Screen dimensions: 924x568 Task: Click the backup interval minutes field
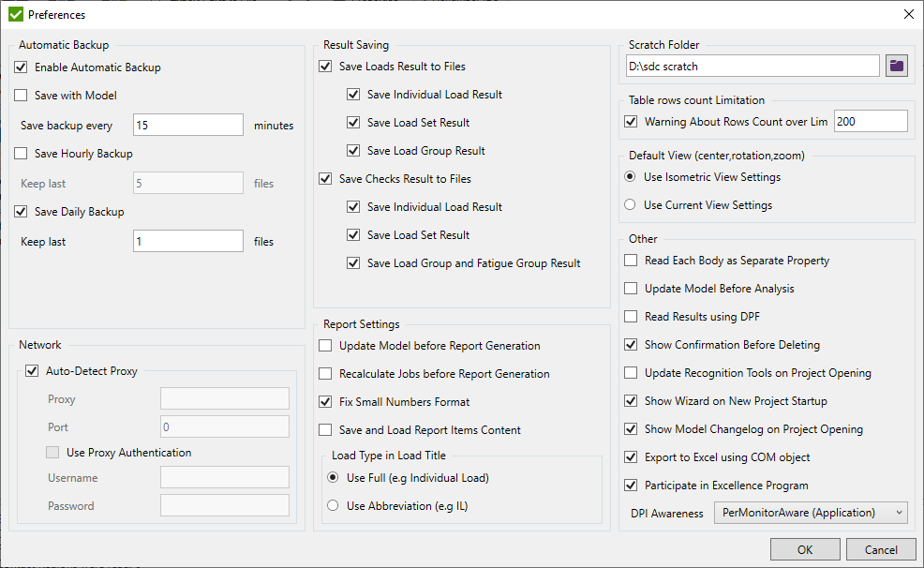pyautogui.click(x=187, y=124)
